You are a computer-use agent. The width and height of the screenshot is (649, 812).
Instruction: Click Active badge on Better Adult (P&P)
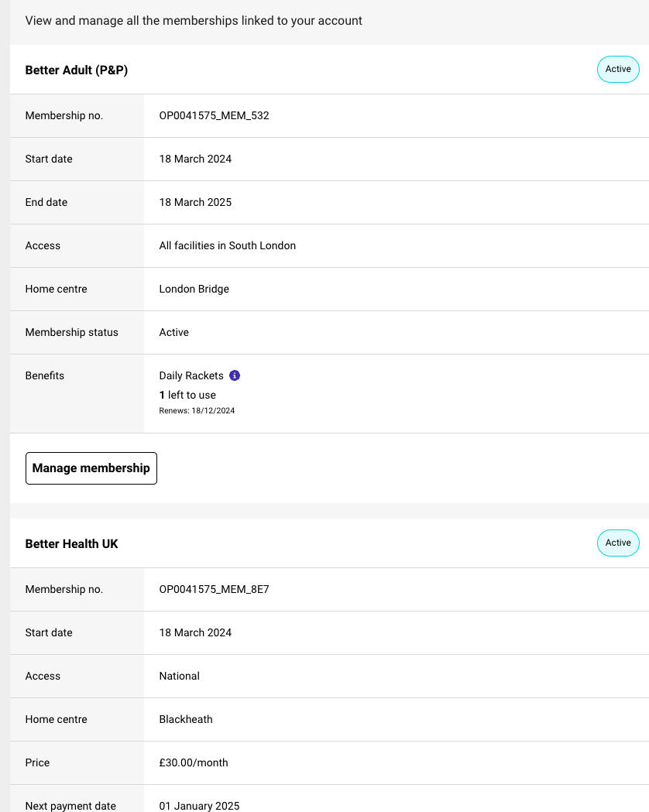click(x=618, y=69)
